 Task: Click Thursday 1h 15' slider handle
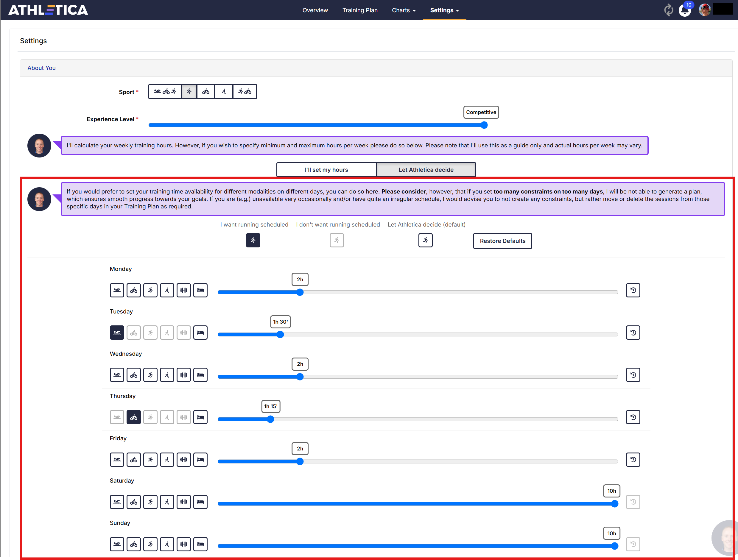click(x=271, y=419)
